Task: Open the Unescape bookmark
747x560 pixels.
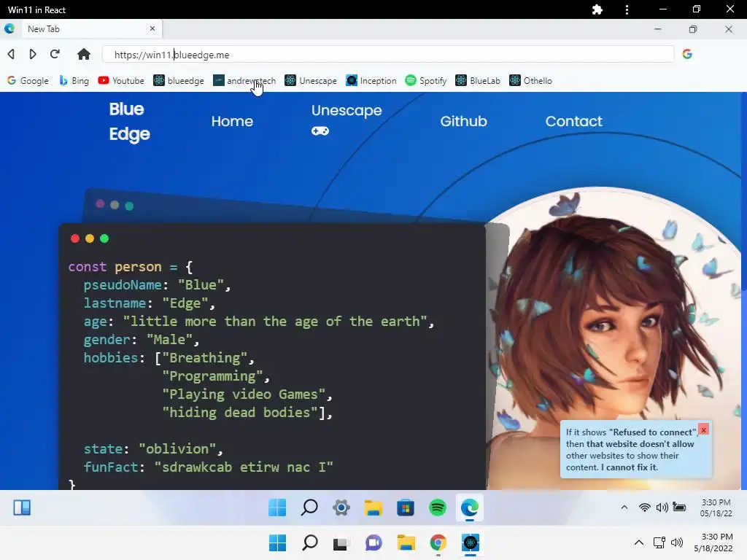Action: click(x=311, y=81)
